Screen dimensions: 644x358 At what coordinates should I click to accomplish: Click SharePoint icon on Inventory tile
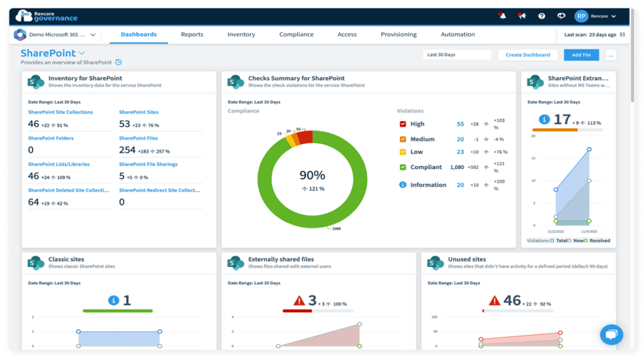pyautogui.click(x=36, y=82)
